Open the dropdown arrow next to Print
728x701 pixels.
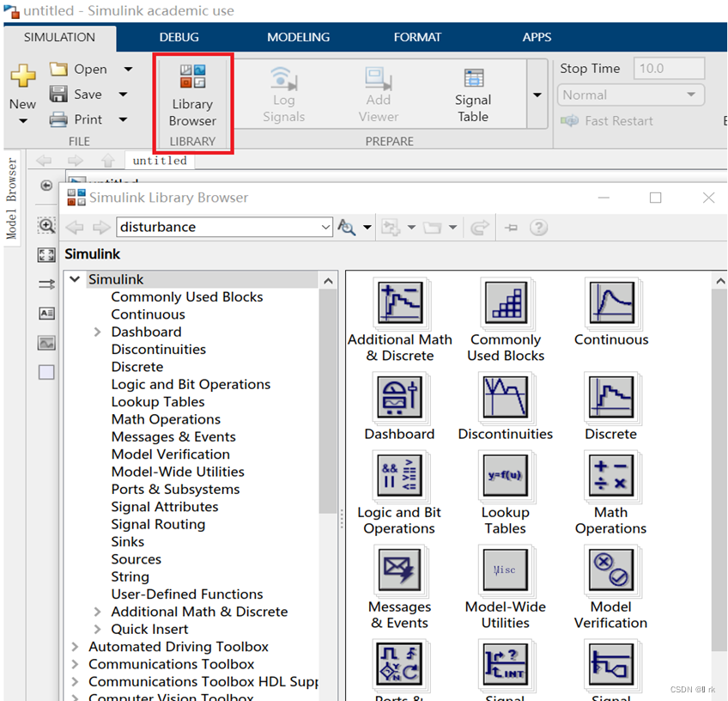coord(123,119)
